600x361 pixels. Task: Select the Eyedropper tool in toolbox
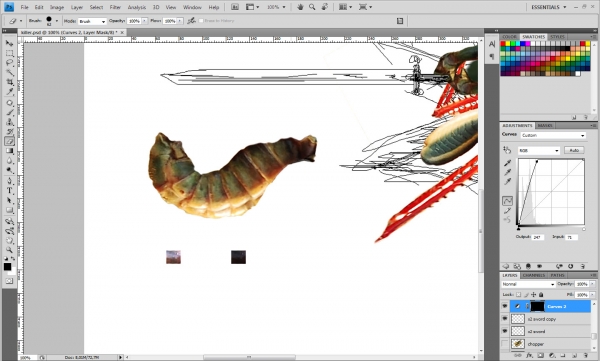(x=9, y=91)
